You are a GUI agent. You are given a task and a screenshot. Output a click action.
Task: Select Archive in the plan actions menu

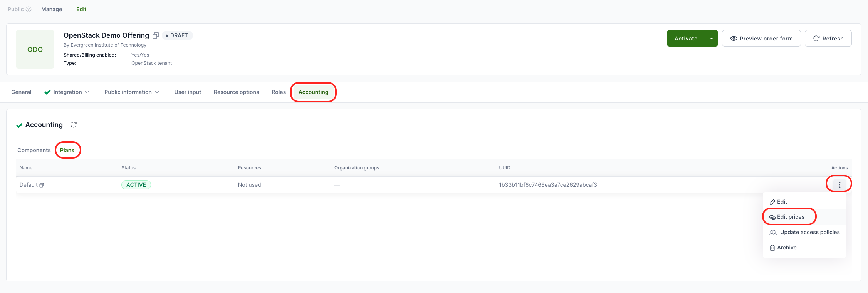[x=786, y=248]
